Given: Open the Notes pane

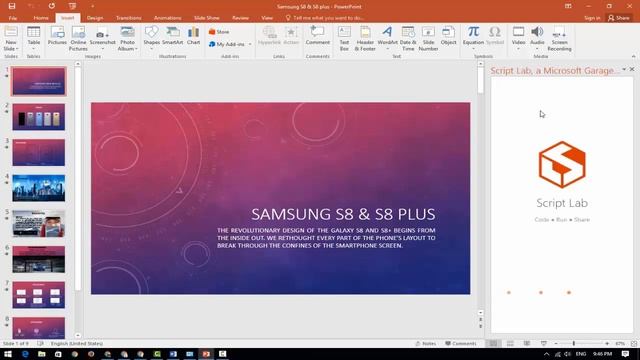Looking at the screenshot, I should [425, 344].
